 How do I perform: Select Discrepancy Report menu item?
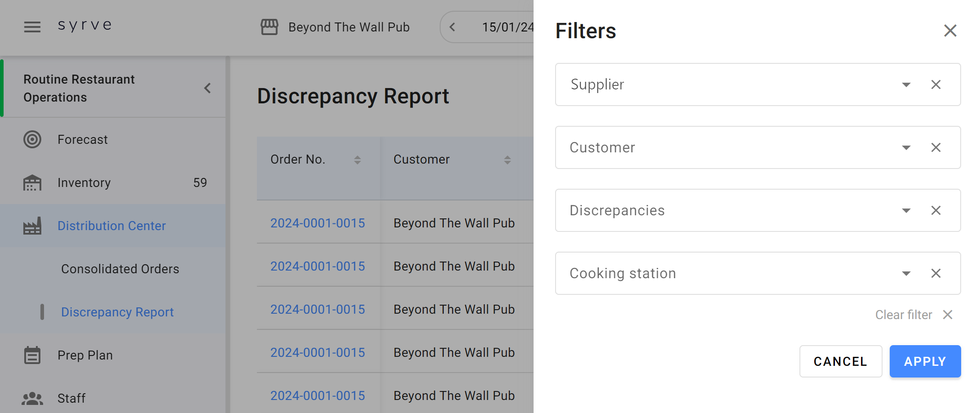click(x=117, y=312)
